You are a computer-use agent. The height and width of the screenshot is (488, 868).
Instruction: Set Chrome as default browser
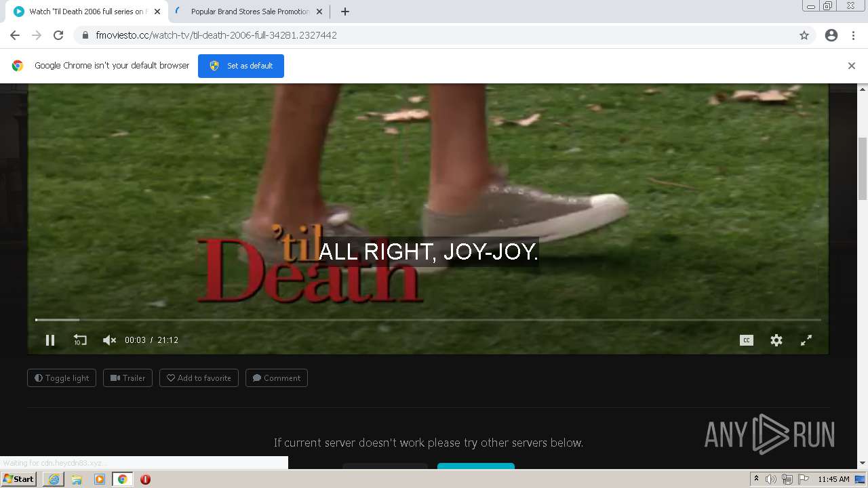(241, 66)
